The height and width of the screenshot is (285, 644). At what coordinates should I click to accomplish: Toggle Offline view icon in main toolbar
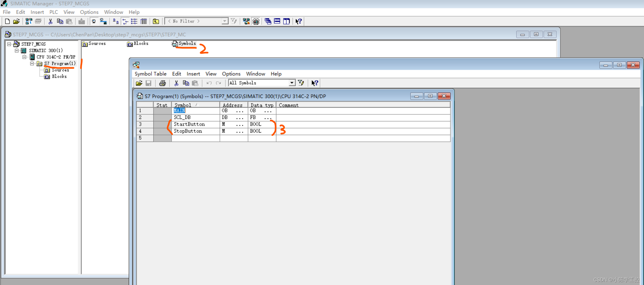[x=94, y=21]
